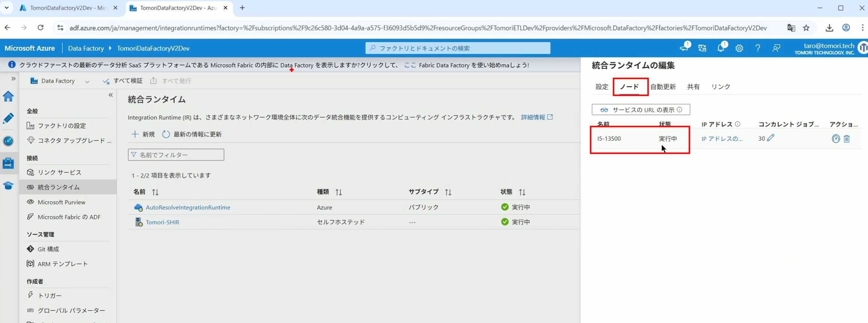Sort runtimes by 種類 column

pyautogui.click(x=338, y=192)
